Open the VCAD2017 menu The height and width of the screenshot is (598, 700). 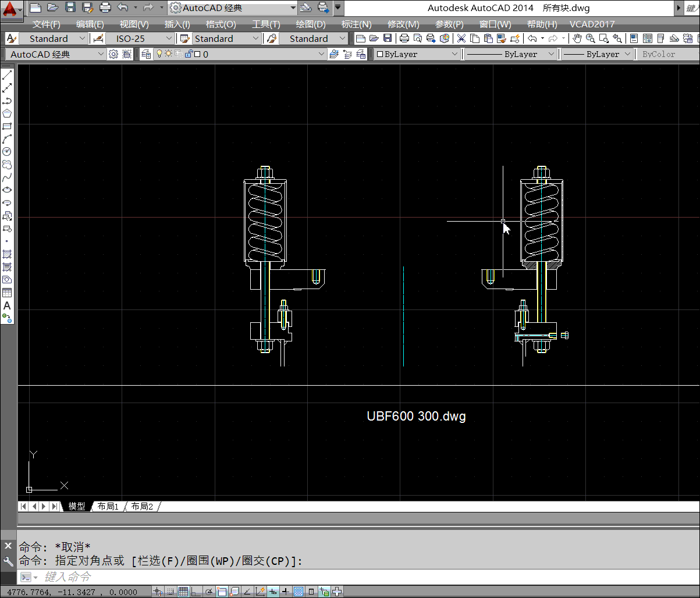(592, 24)
